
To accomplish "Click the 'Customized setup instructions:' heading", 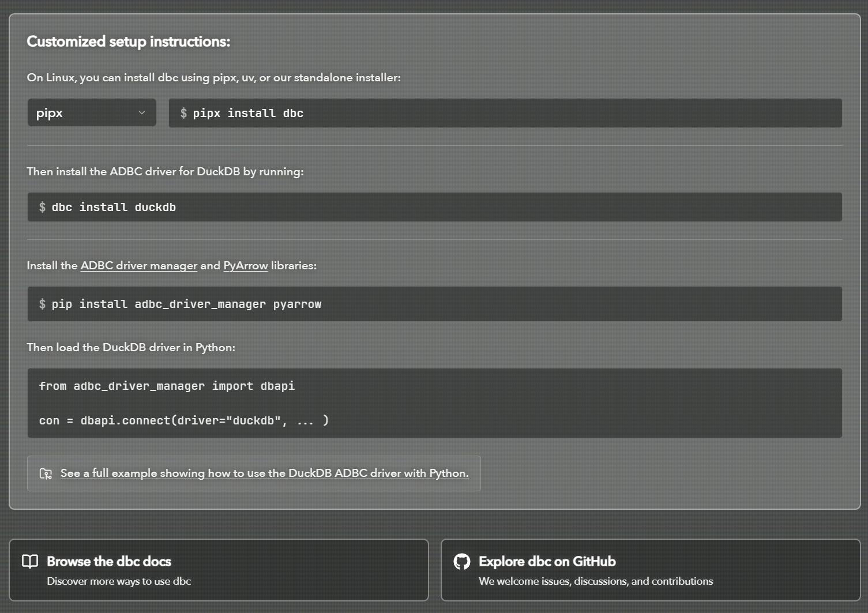I will [x=129, y=42].
